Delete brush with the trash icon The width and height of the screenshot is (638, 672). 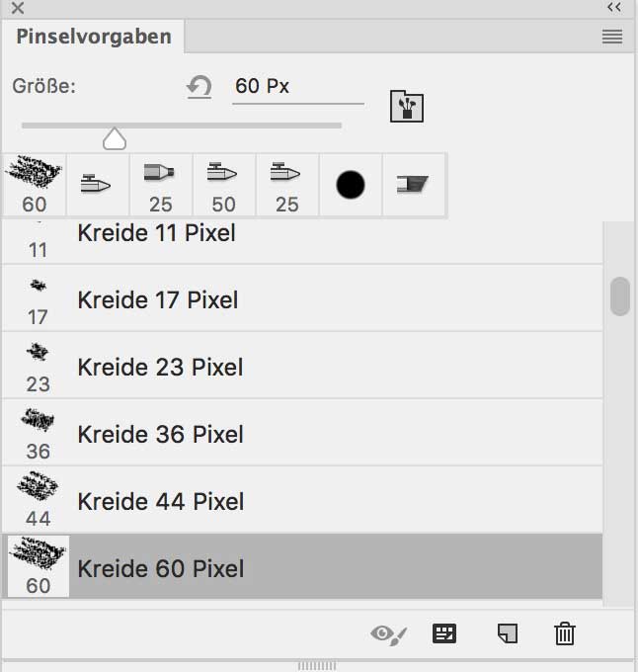[x=564, y=633]
